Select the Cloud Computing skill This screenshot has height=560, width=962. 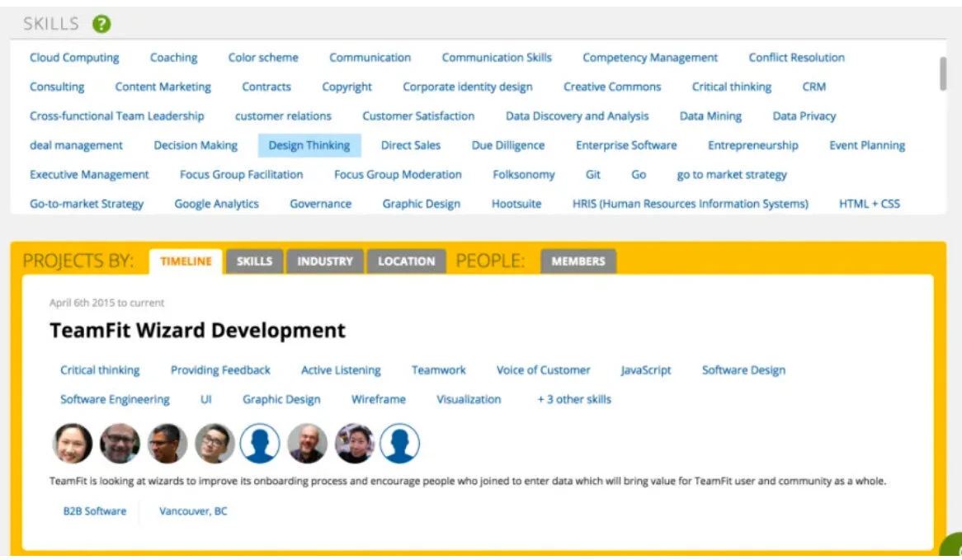pyautogui.click(x=74, y=58)
